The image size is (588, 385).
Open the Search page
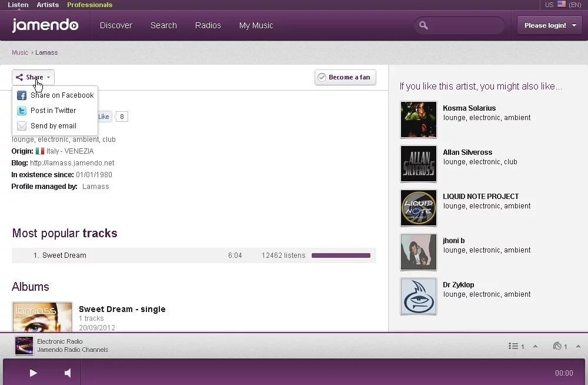pyautogui.click(x=163, y=25)
